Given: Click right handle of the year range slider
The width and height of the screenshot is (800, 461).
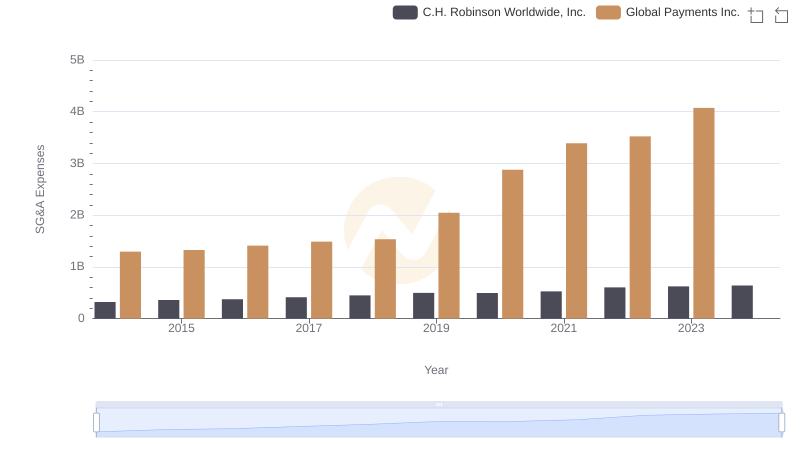Looking at the screenshot, I should pyautogui.click(x=781, y=422).
